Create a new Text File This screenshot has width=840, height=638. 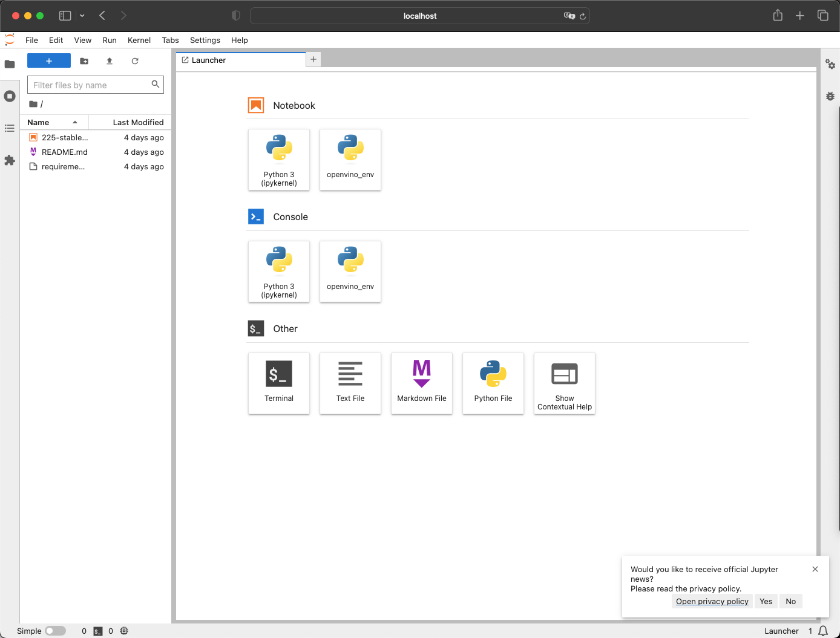point(350,383)
